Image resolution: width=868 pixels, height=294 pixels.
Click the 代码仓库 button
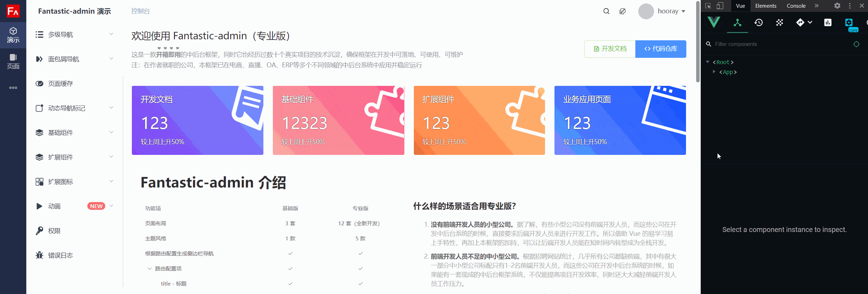(x=661, y=49)
